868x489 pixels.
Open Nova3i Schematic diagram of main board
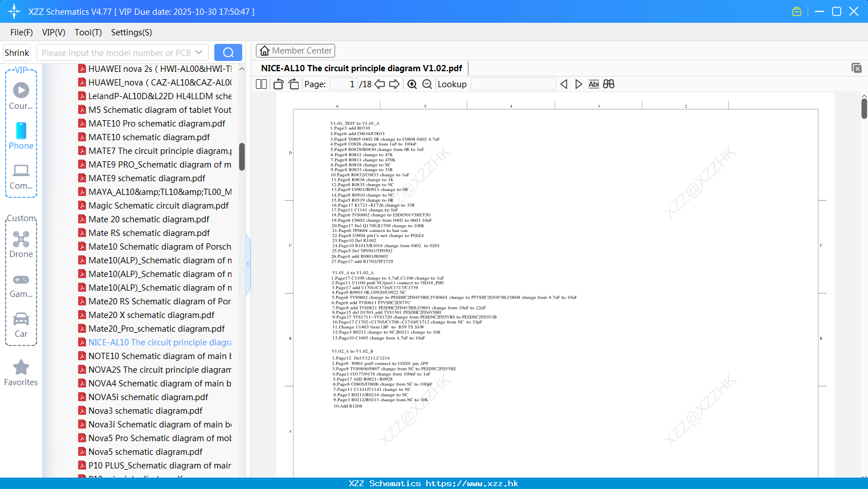click(x=160, y=425)
